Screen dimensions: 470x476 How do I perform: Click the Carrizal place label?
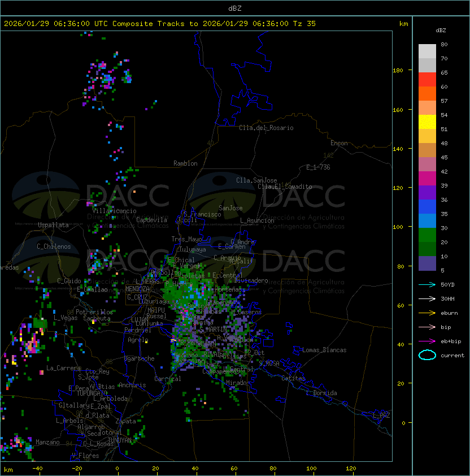168,379
